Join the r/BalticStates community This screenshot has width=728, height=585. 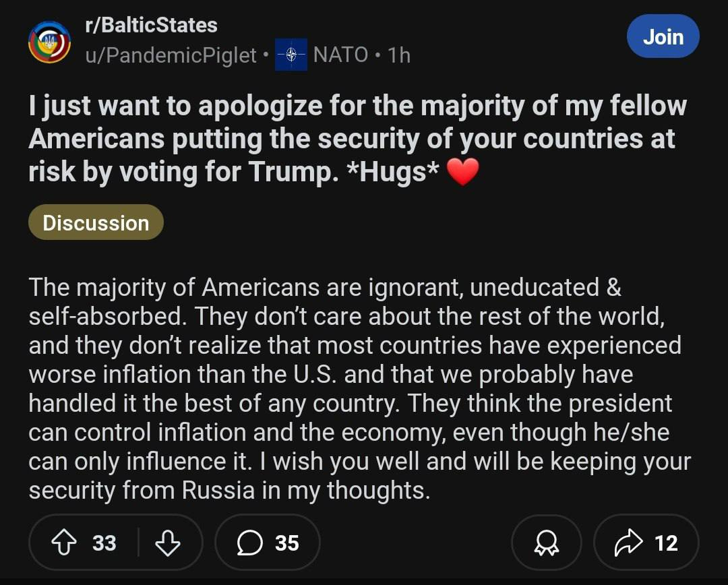(663, 36)
